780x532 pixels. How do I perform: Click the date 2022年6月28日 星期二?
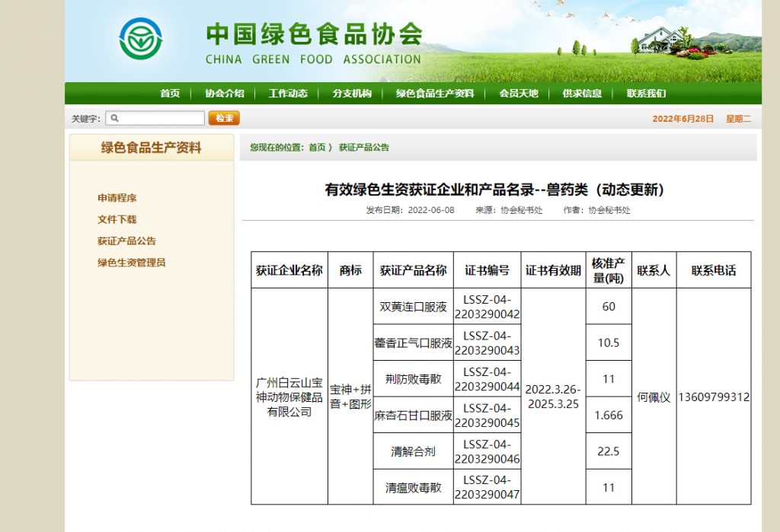(702, 119)
